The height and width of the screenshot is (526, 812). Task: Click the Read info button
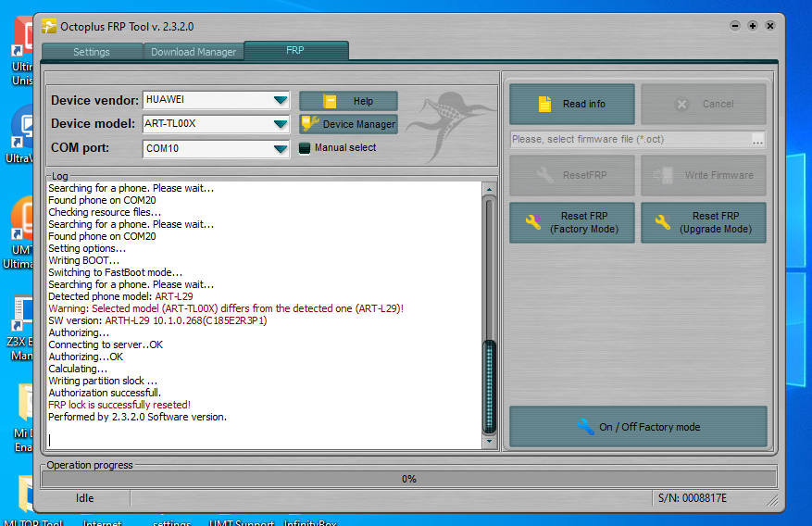571,104
